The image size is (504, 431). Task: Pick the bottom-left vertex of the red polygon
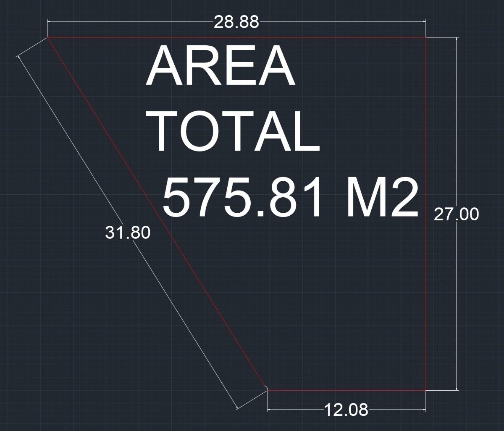(x=268, y=390)
